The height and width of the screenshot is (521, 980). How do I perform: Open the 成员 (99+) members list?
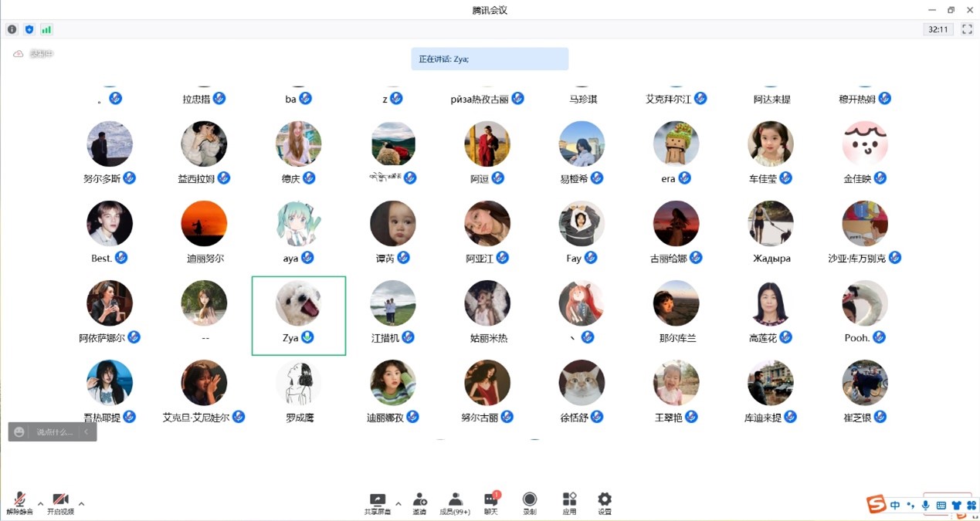point(455,503)
